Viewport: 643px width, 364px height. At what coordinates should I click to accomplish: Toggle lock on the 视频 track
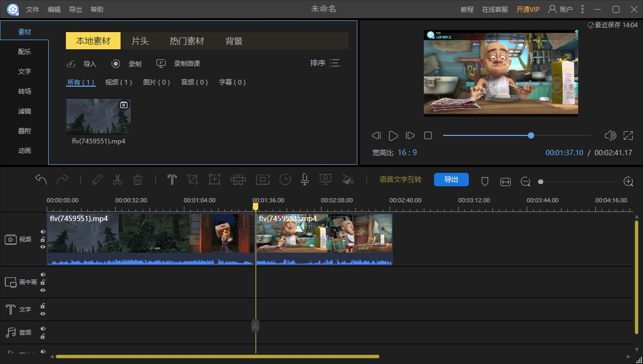click(43, 239)
